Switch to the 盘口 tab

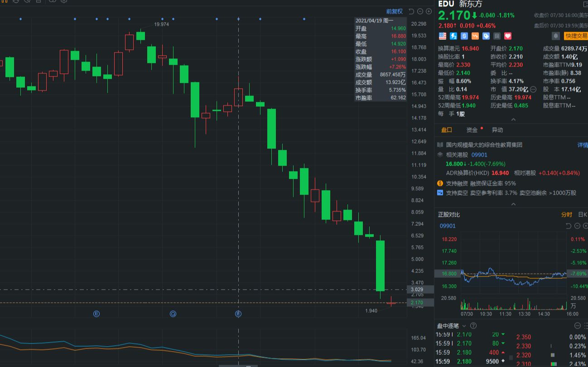click(447, 130)
